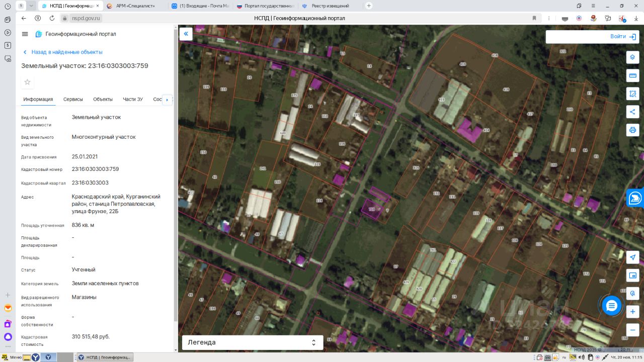Image resolution: width=644 pixels, height=362 pixels.
Task: Click the date value 25.01.2021
Action: click(85, 156)
